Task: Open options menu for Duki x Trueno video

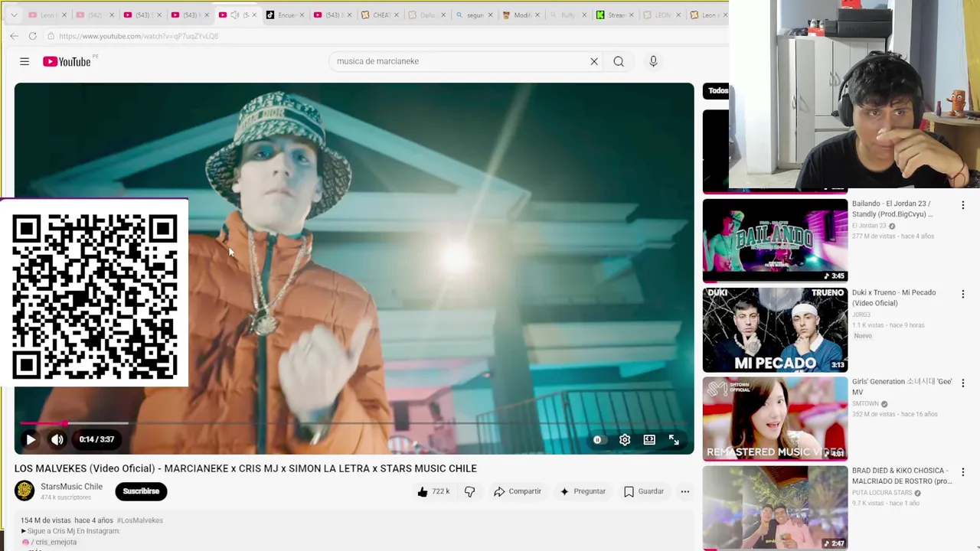Action: pos(962,294)
